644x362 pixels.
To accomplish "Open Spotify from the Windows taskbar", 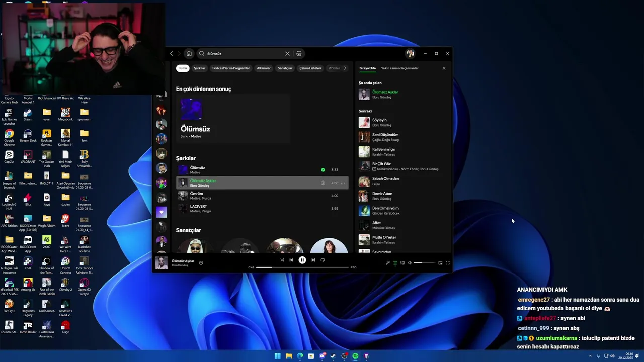I will [x=356, y=356].
